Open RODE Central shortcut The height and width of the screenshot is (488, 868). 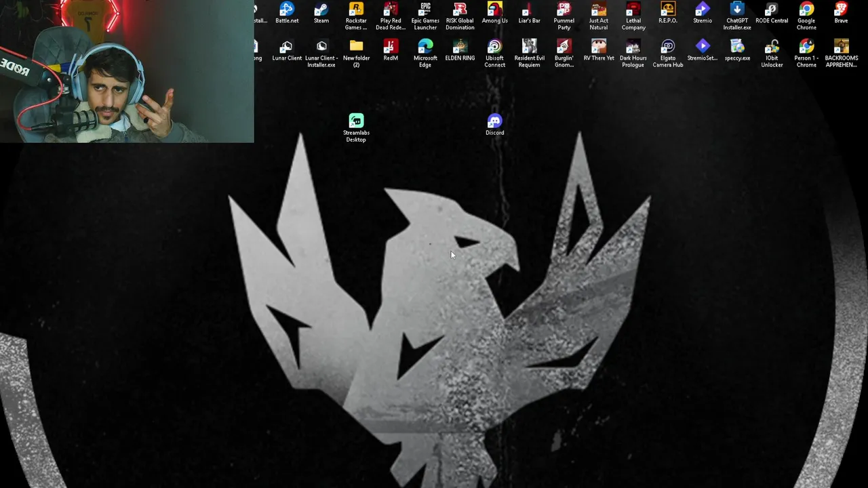[x=772, y=13]
